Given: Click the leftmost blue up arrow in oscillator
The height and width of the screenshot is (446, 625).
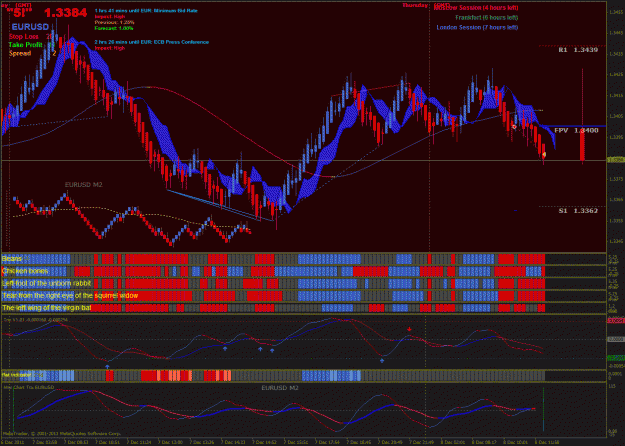Looking at the screenshot, I should [107, 366].
